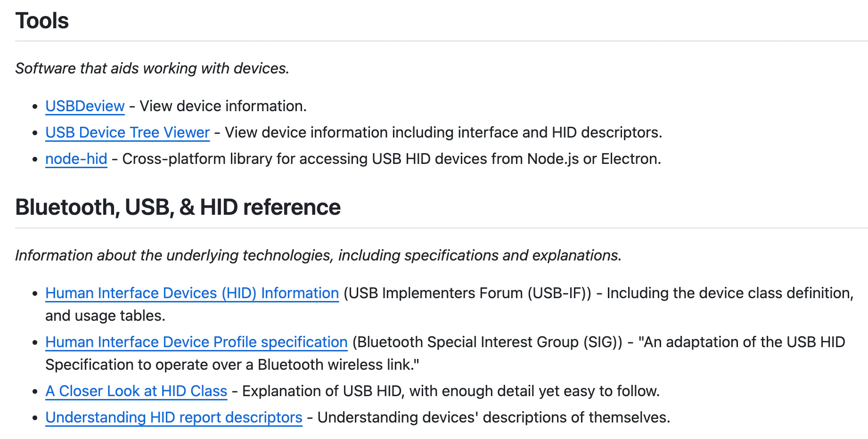This screenshot has width=868, height=439.
Task: Click '(USB Implementers Forum (USB-IF))' text
Action: 467,293
